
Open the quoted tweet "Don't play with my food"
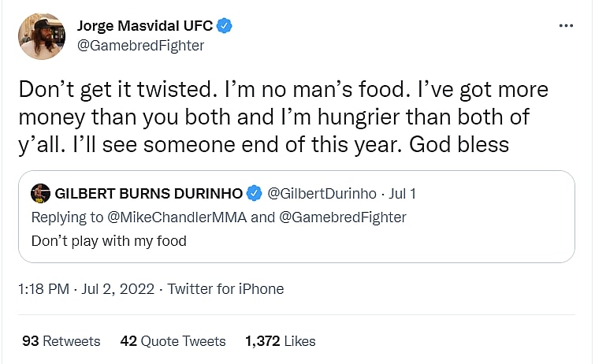(109, 241)
